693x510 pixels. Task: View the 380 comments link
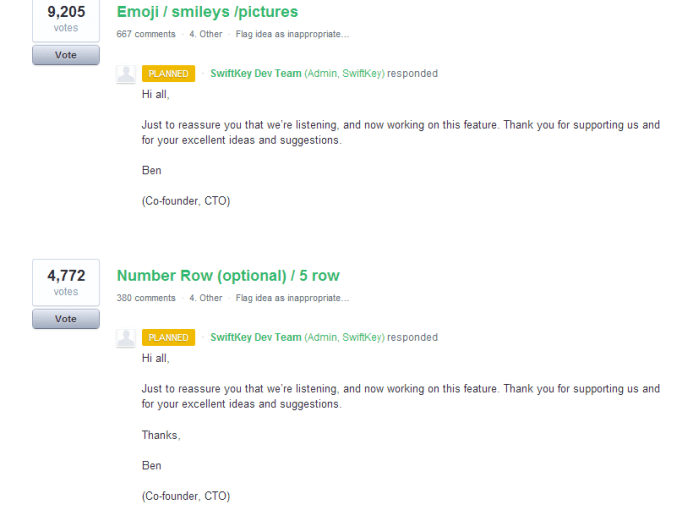tap(146, 298)
